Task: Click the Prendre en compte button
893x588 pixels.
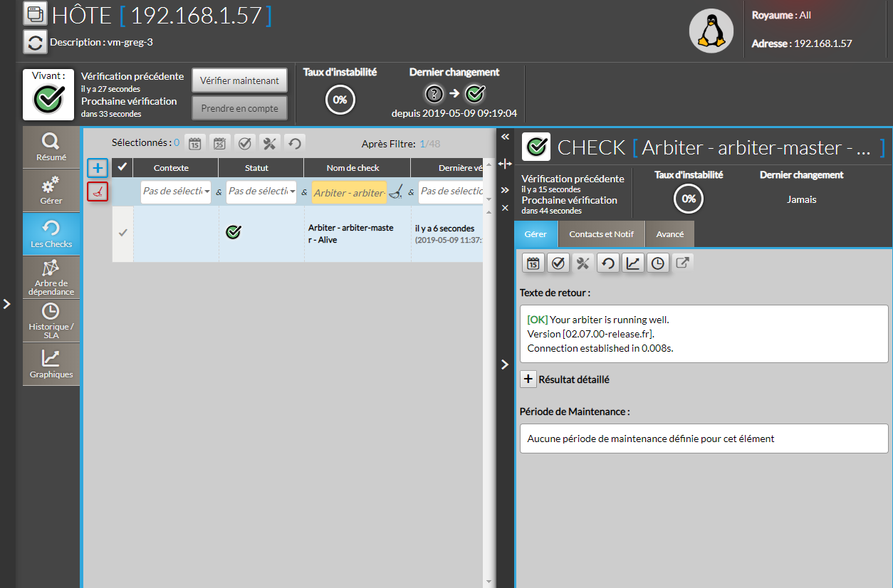Action: pos(239,108)
